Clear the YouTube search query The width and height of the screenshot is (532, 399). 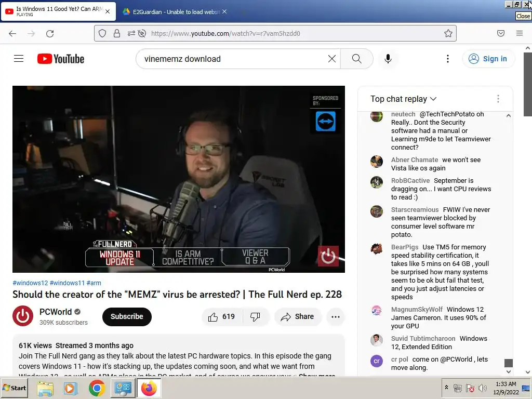coord(332,59)
